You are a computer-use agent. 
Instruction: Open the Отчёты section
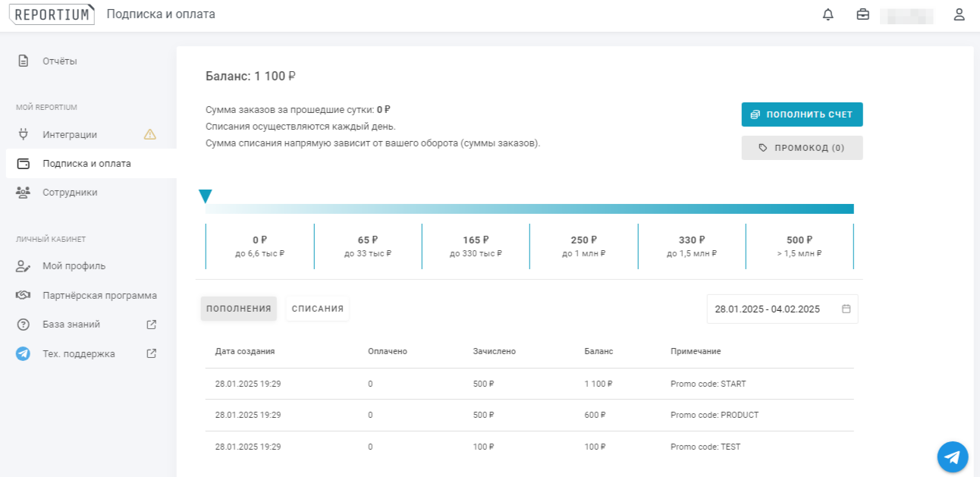(x=59, y=61)
